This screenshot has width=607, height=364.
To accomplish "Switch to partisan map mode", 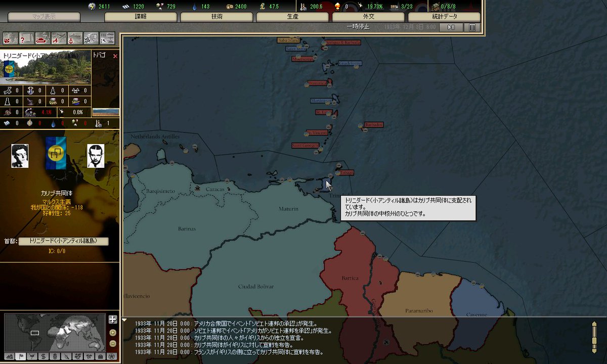I will 67,356.
